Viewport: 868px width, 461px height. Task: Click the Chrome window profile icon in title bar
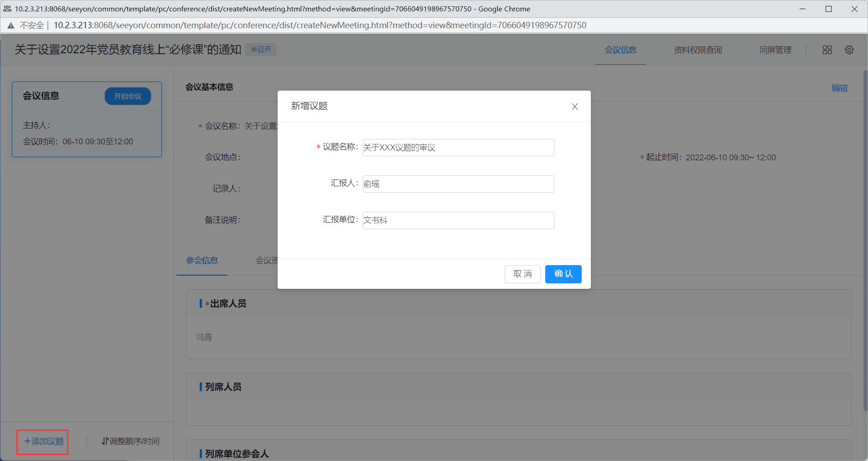(x=7, y=9)
